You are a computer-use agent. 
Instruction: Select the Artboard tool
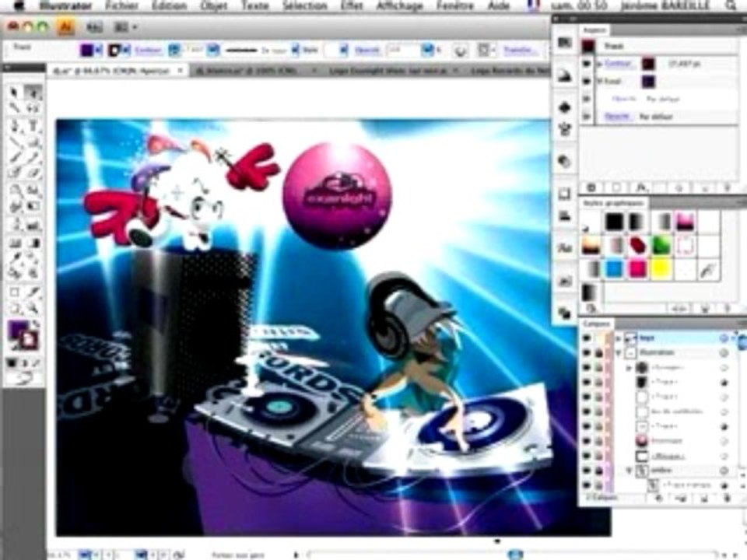tap(14, 292)
